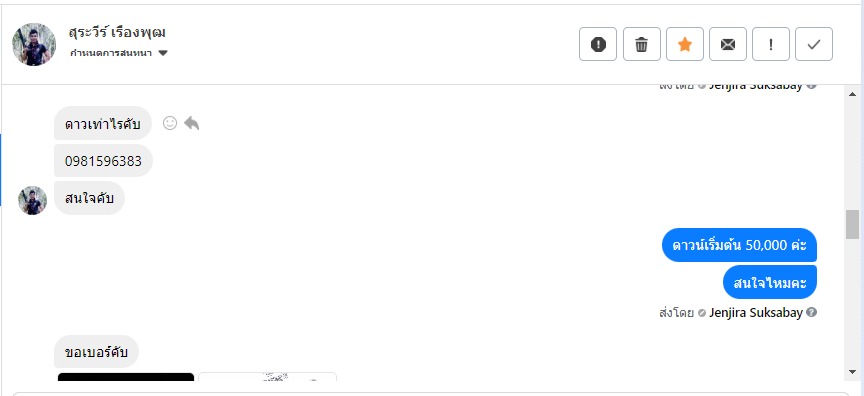
Task: Flag conversation with the exclamation mark icon
Action: [x=771, y=44]
